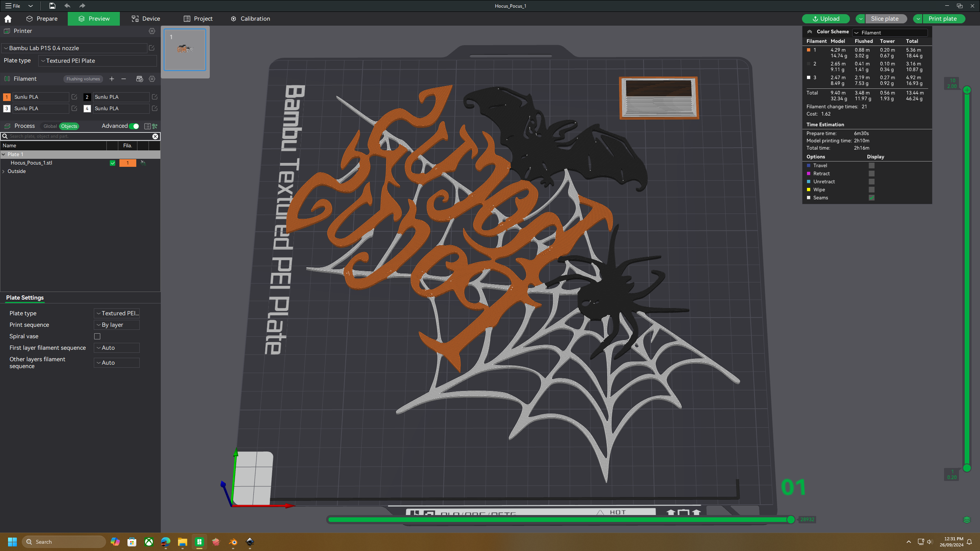Collapse the color scheme legend panel
Image resolution: width=980 pixels, height=551 pixels.
click(x=810, y=32)
